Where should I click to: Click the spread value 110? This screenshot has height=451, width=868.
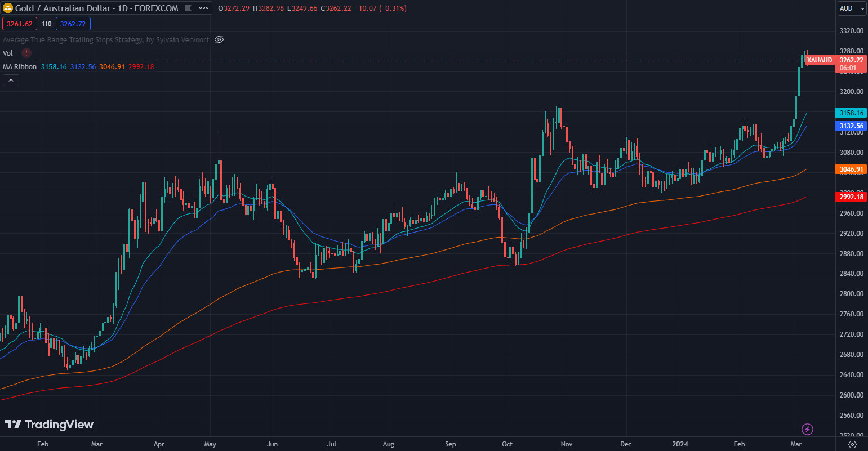[x=47, y=24]
